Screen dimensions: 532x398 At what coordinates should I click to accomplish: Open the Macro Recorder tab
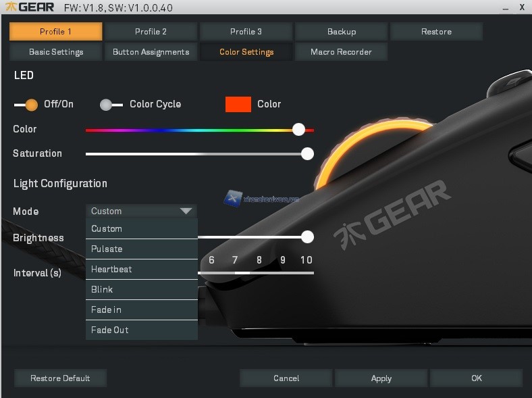341,52
